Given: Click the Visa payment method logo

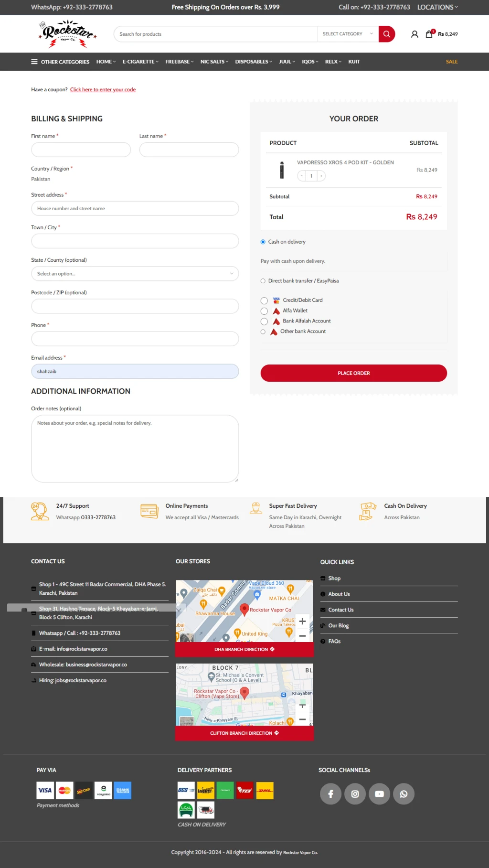Looking at the screenshot, I should pyautogui.click(x=45, y=791).
